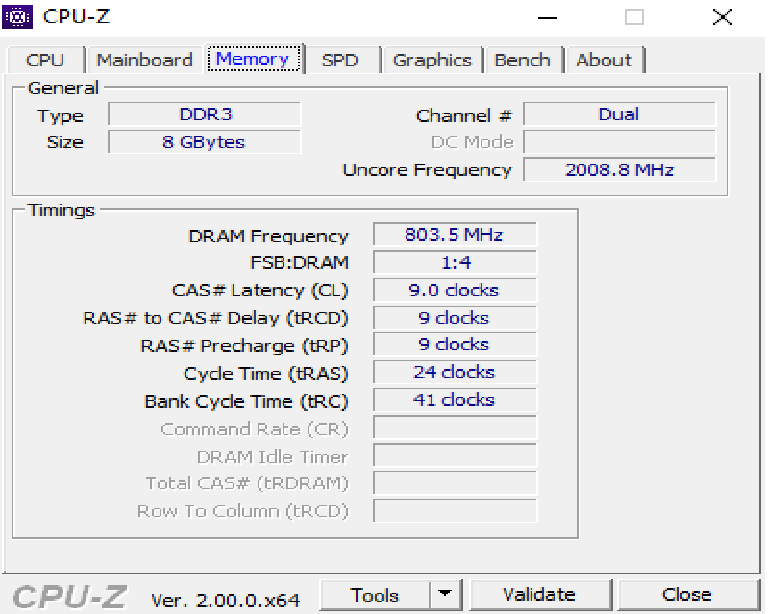Click the Size field showing 8 GBytes
Screen dimensions: 768x614
point(205,142)
